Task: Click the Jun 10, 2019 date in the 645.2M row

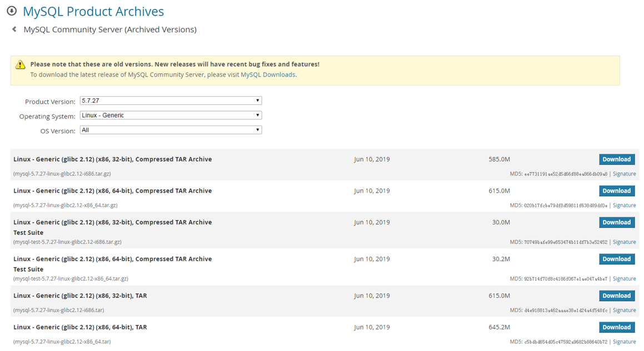Action: pos(372,327)
